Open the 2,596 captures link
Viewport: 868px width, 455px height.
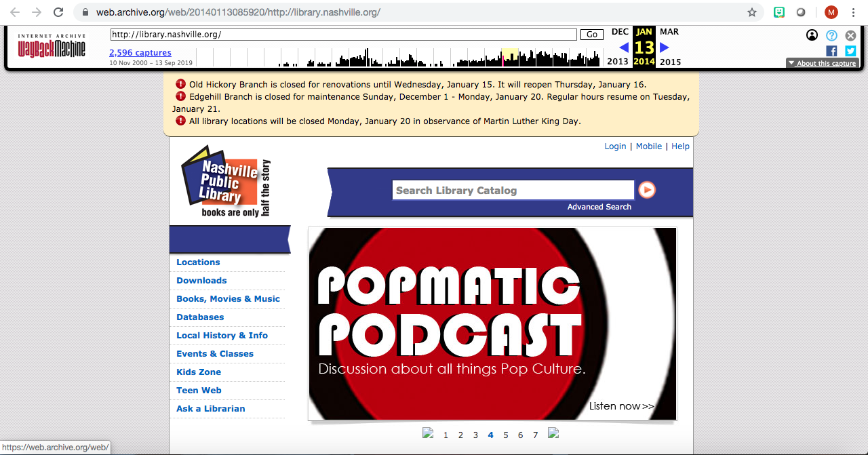140,52
